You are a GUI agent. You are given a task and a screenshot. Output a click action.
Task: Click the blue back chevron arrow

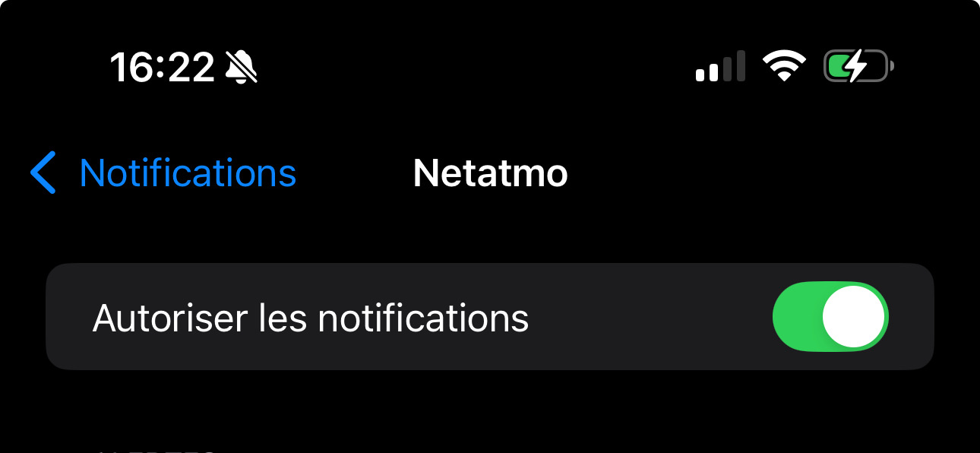point(43,173)
